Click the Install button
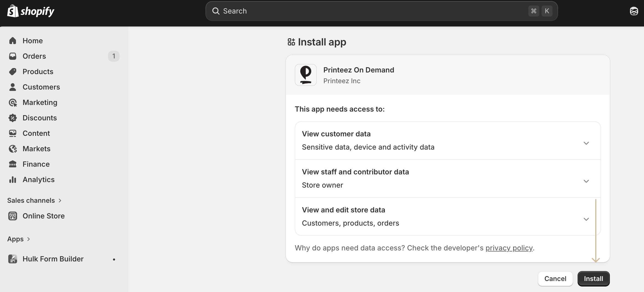 tap(594, 279)
